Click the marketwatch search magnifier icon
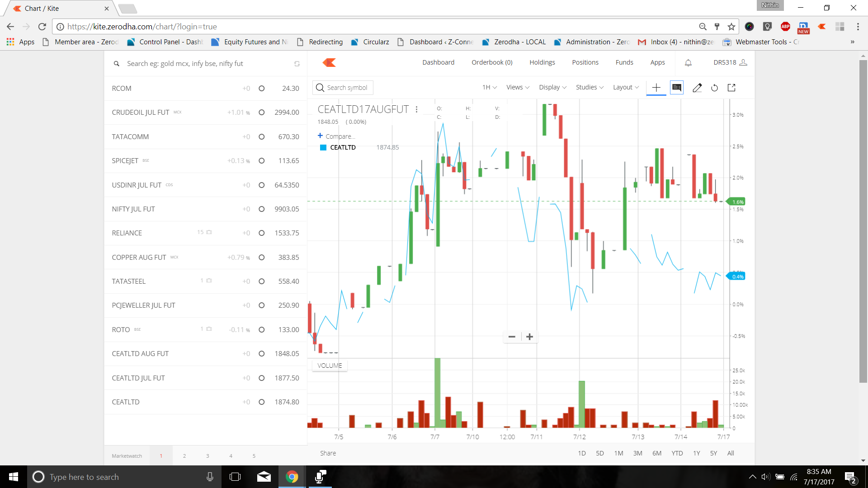Image resolution: width=868 pixels, height=488 pixels. pos(117,64)
